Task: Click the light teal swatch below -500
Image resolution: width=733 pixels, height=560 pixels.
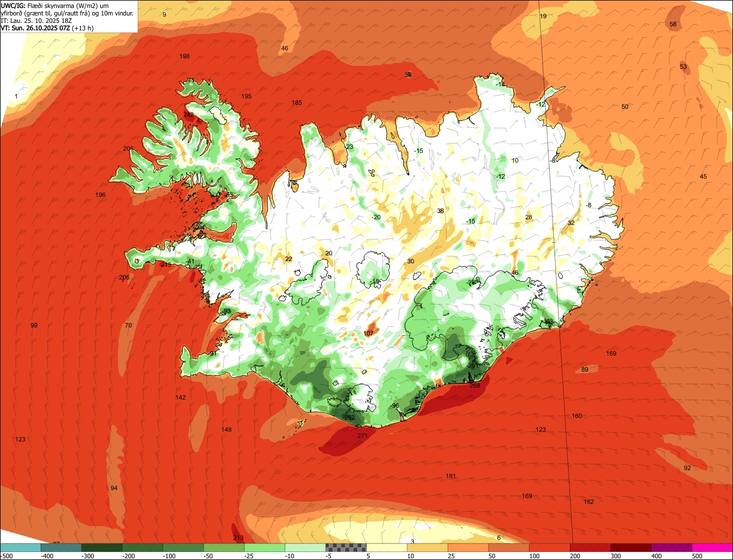Action: (20, 547)
